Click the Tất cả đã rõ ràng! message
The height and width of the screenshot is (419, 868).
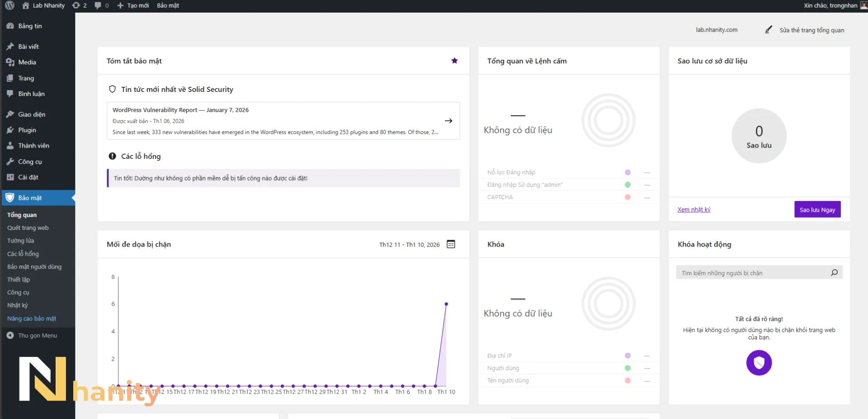[x=759, y=319]
